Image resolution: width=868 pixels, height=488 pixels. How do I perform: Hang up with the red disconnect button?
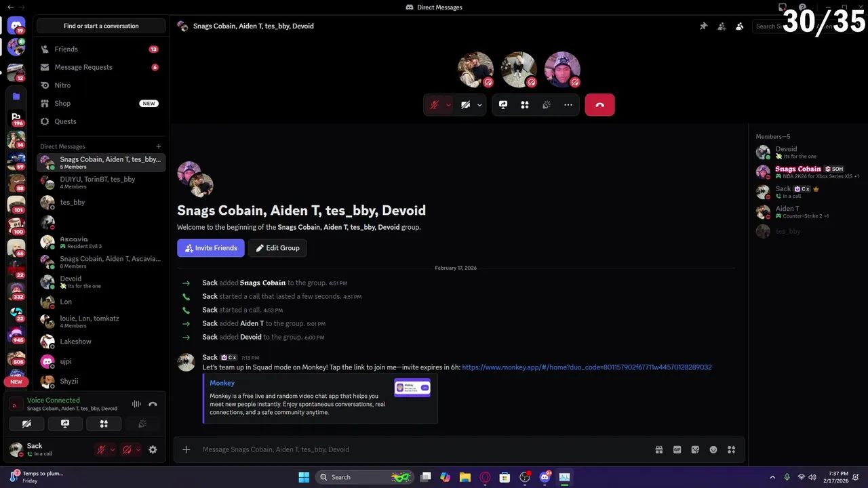pyautogui.click(x=599, y=105)
